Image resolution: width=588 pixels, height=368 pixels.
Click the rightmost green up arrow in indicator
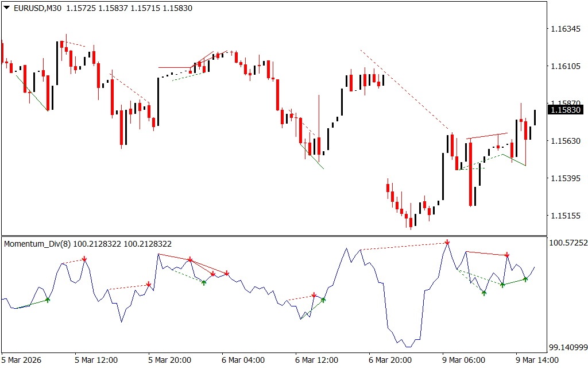click(x=525, y=279)
